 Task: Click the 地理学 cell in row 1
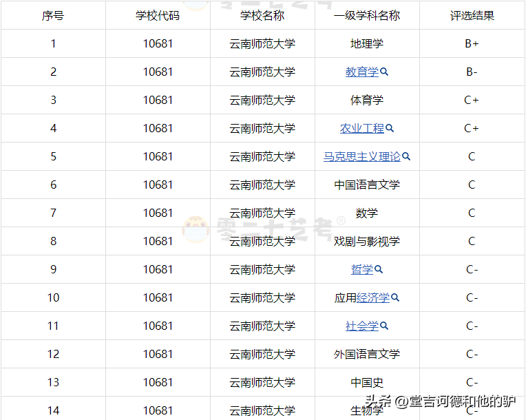367,44
